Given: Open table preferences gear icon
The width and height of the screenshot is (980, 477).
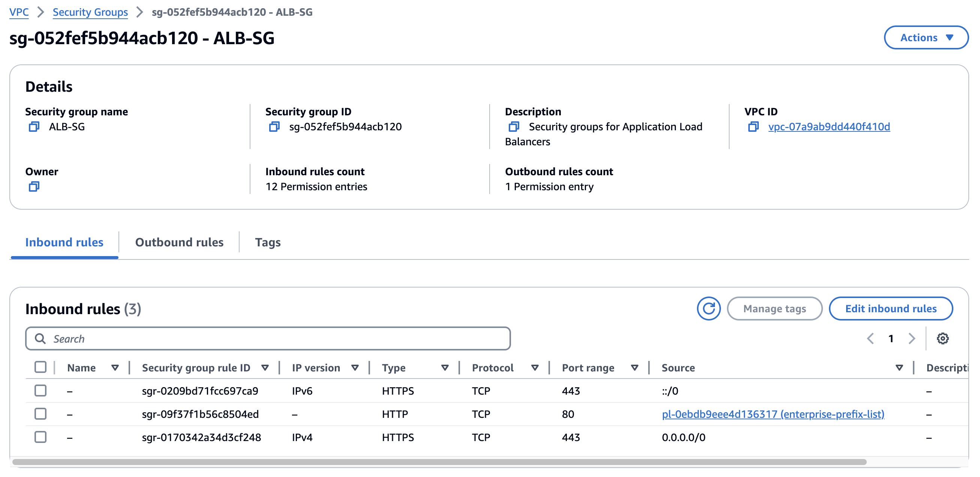Looking at the screenshot, I should tap(942, 338).
